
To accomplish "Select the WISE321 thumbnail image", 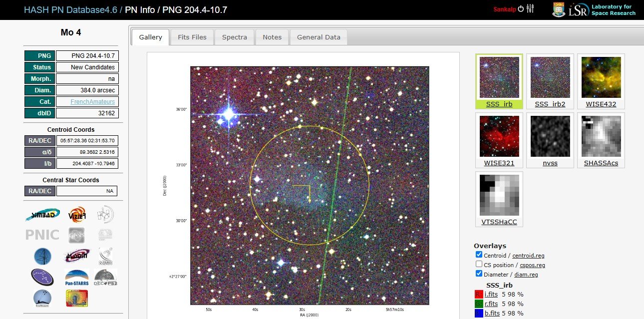I will 499,136.
